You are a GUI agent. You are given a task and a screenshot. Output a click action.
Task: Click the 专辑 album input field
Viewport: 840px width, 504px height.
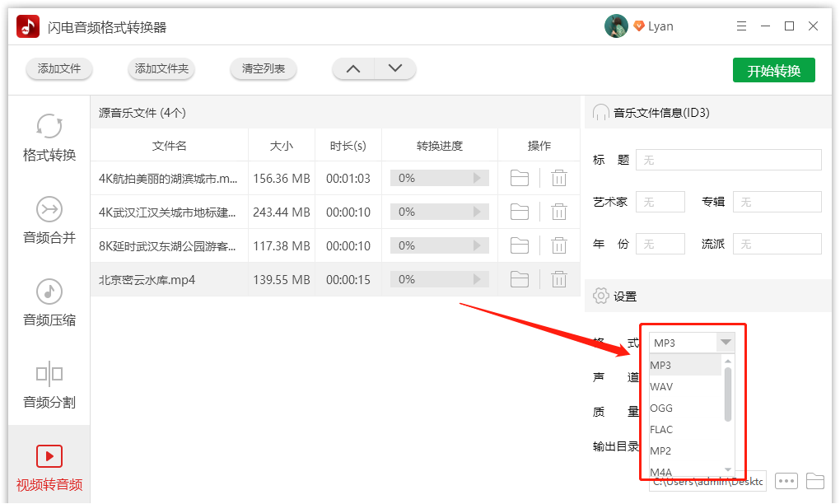[x=777, y=202]
